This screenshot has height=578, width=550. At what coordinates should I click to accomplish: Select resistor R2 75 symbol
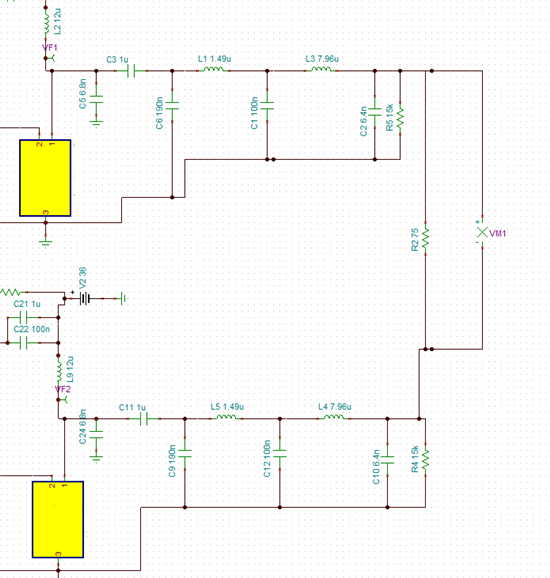[x=425, y=238]
